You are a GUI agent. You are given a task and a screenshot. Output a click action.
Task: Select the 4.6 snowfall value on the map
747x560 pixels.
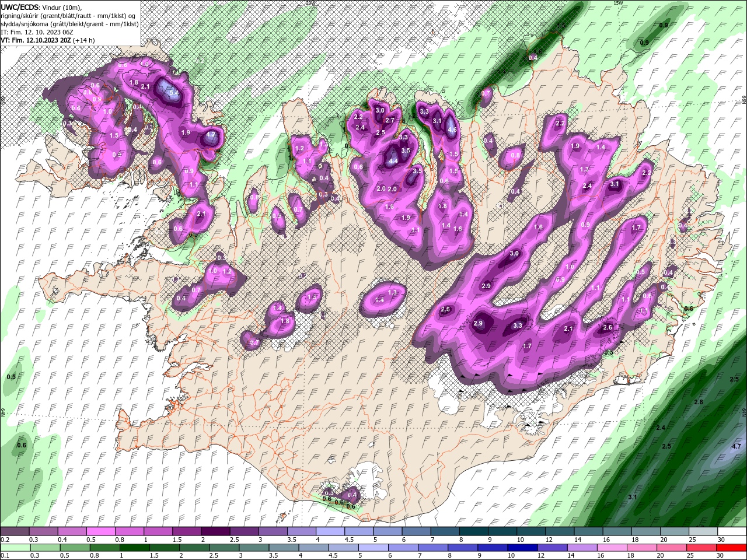click(452, 130)
